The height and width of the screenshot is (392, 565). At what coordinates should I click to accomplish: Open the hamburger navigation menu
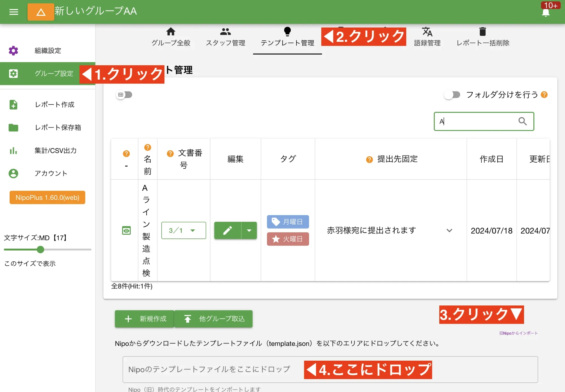(13, 12)
